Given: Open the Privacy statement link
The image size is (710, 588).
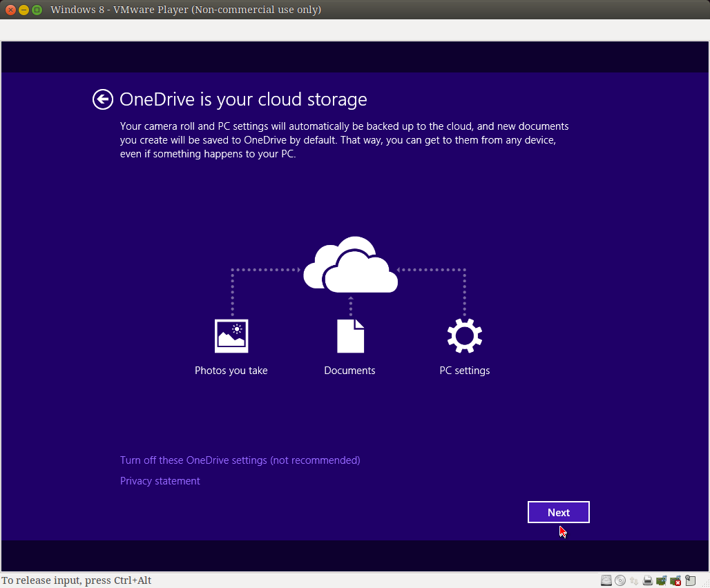Looking at the screenshot, I should pyautogui.click(x=160, y=481).
